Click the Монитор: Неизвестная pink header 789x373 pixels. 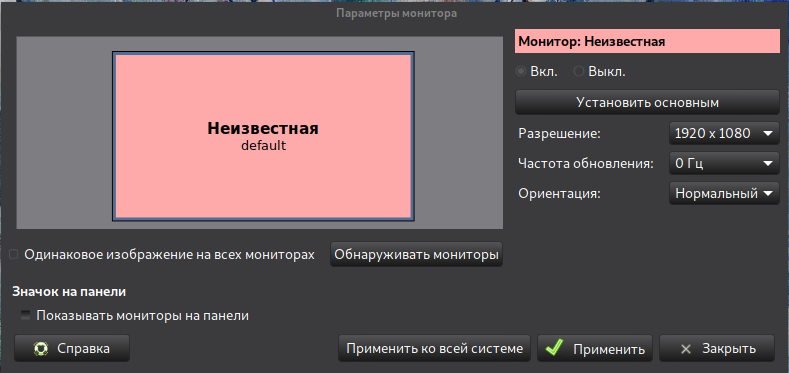(647, 41)
